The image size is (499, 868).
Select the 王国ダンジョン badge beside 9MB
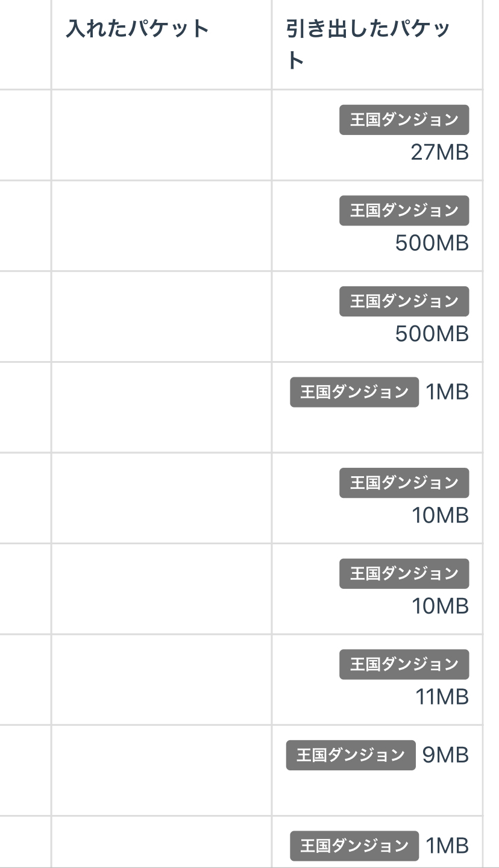tap(351, 755)
